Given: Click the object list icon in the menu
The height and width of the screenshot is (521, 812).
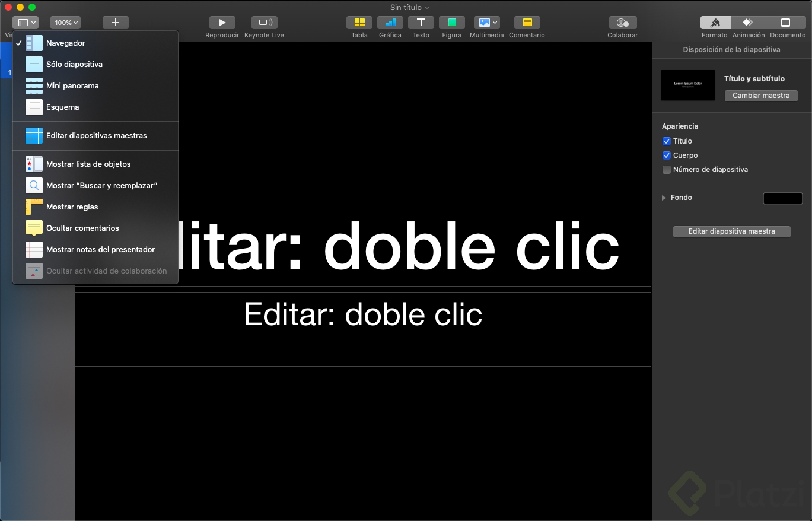Looking at the screenshot, I should (x=34, y=164).
